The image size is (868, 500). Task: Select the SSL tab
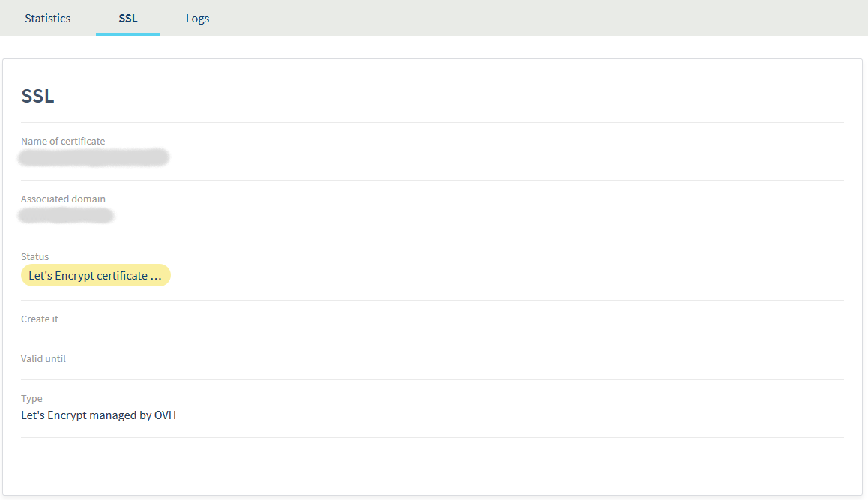click(x=127, y=18)
